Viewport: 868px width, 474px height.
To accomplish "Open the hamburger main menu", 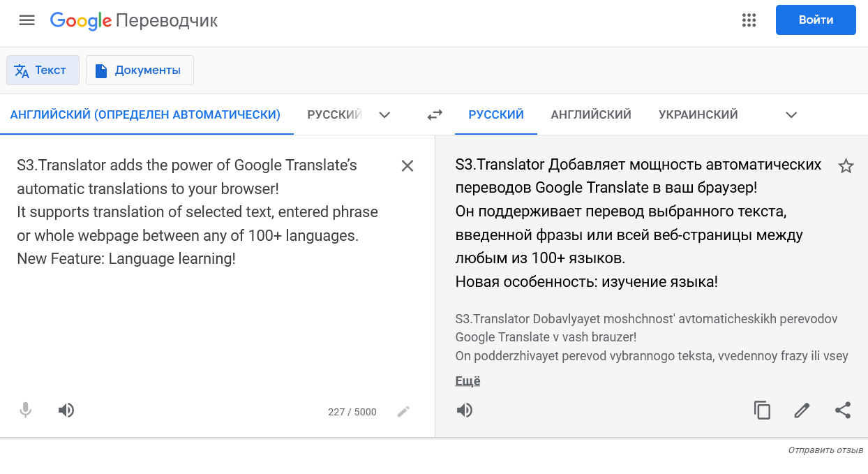I will tap(27, 20).
